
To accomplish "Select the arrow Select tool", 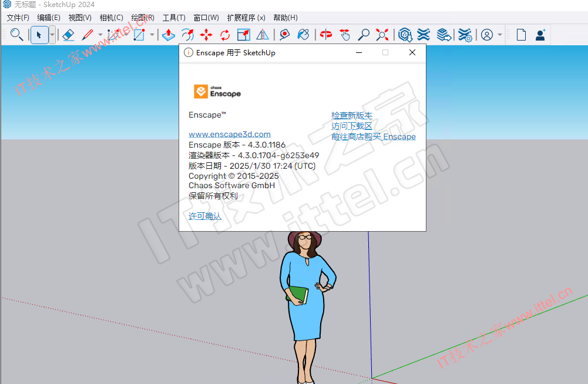I will [39, 35].
